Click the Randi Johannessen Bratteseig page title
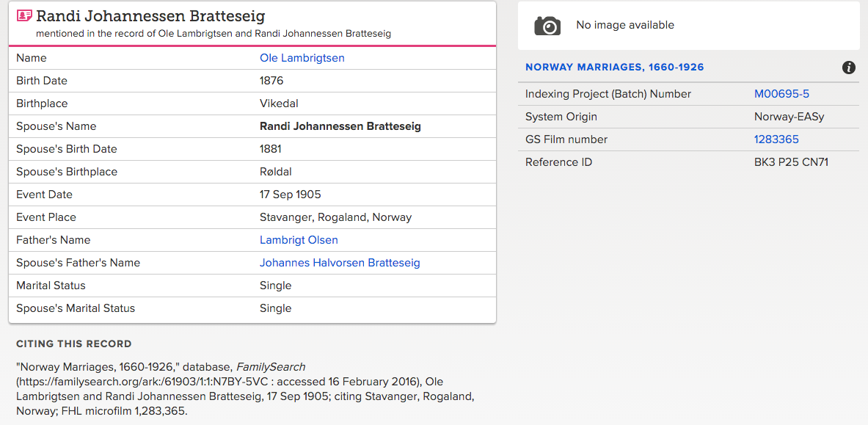Viewport: 868px width, 425px height. [150, 16]
